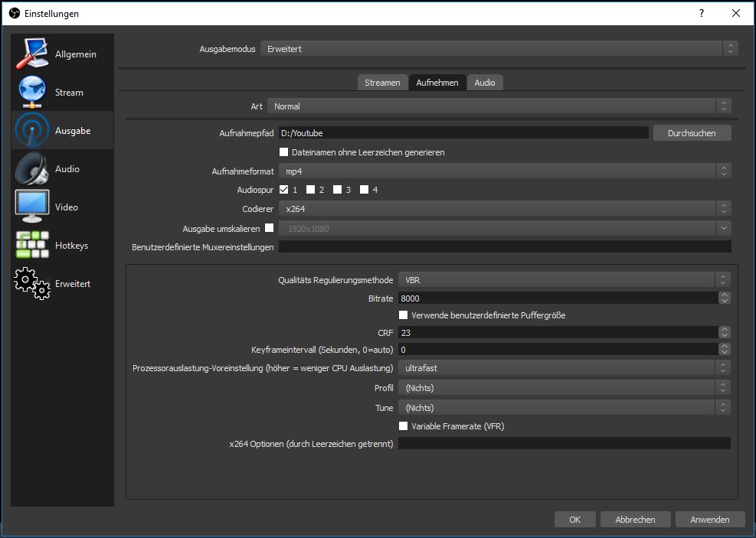756x538 pixels.
Task: Switch to the Streamen tab
Action: point(382,83)
